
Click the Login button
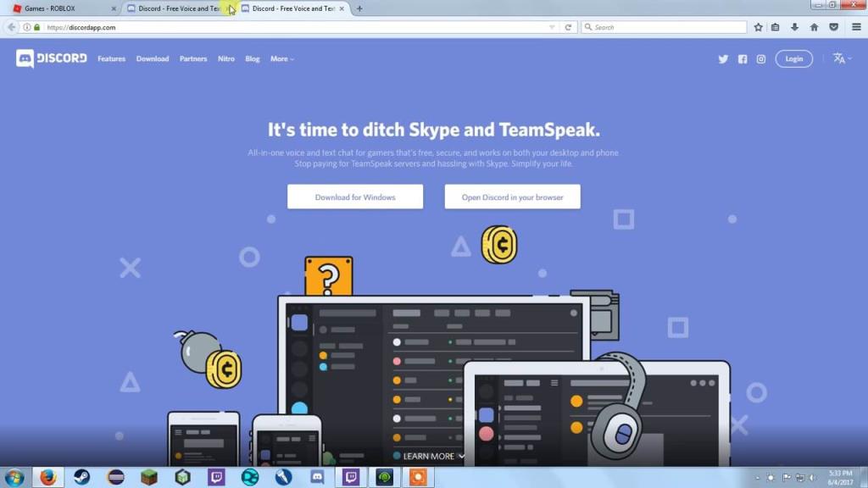click(x=793, y=58)
